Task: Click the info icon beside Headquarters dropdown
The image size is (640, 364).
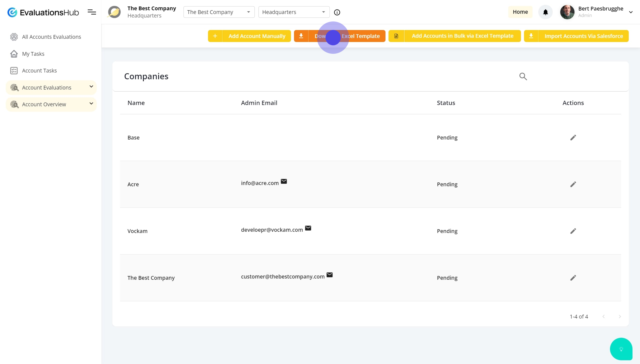Action: coord(337,12)
